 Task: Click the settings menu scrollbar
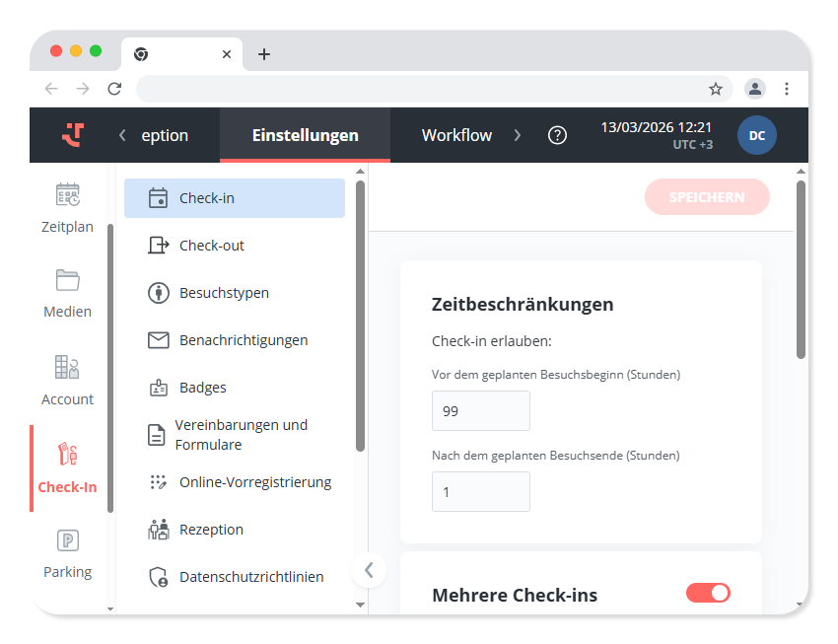pyautogui.click(x=360, y=316)
